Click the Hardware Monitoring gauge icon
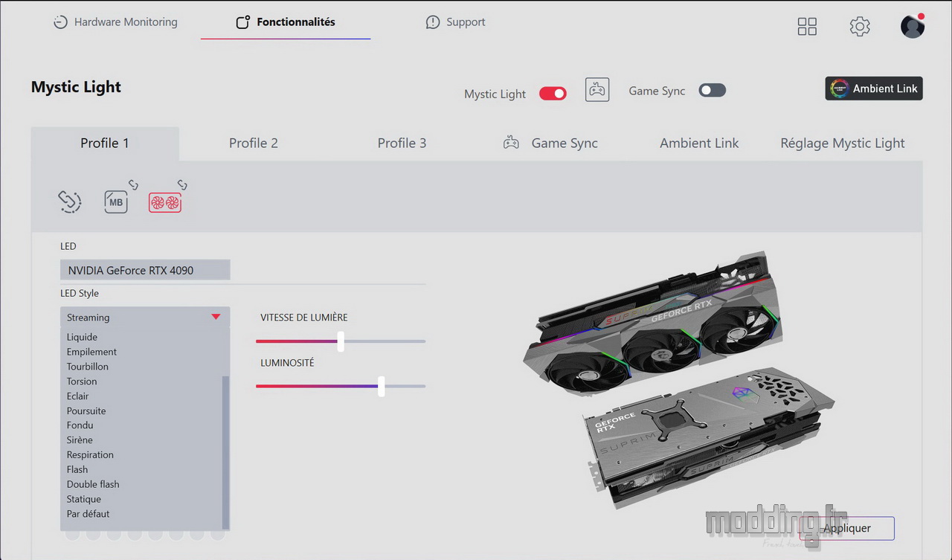 [x=60, y=22]
